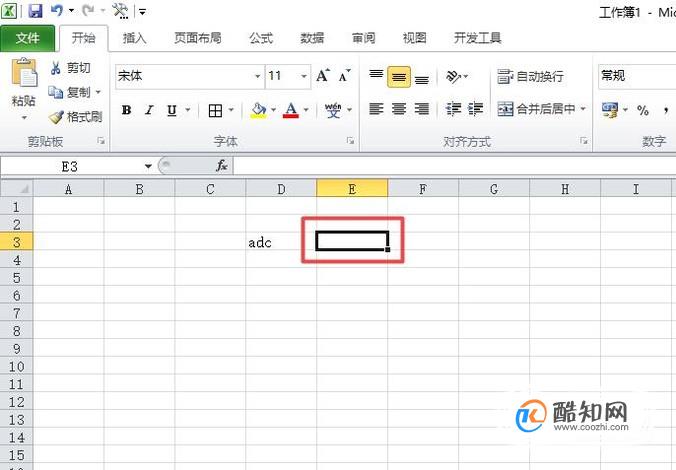This screenshot has height=470, width=676.
Task: Open the 字体 group dialog launcher
Action: (x=351, y=141)
